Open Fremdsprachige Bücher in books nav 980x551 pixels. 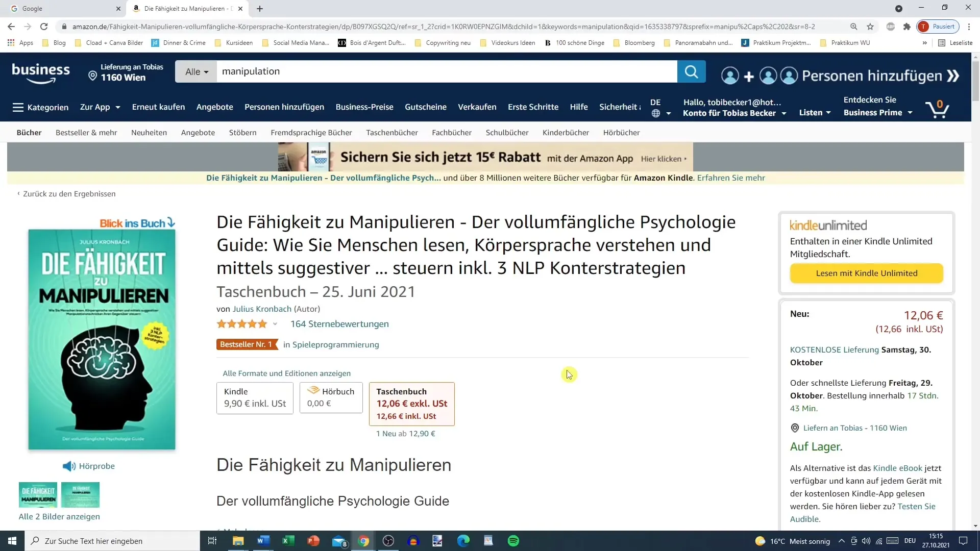point(311,133)
